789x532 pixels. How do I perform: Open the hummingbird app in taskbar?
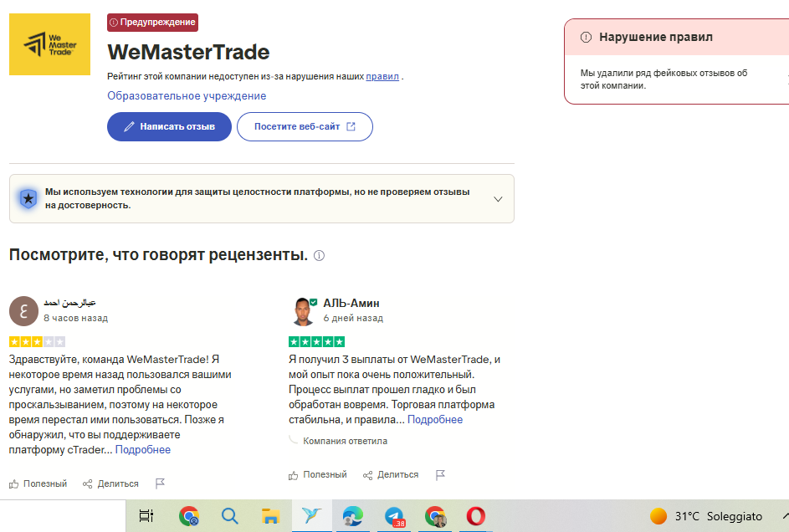tap(311, 516)
